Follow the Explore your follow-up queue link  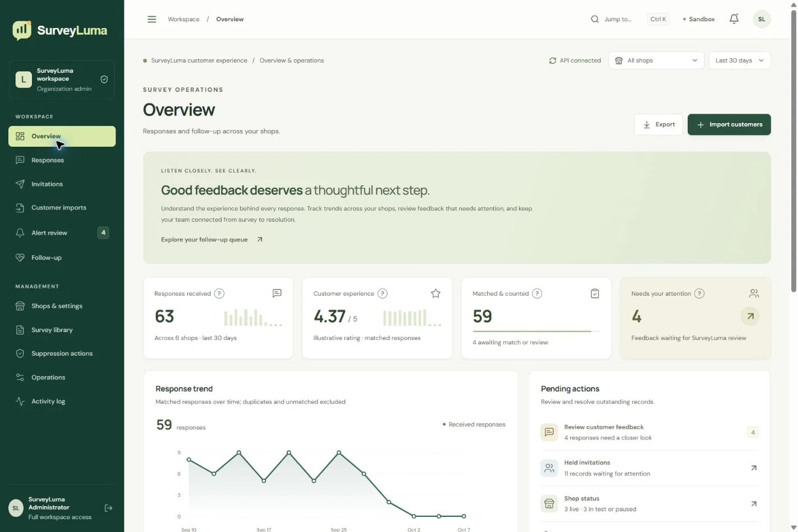pyautogui.click(x=212, y=240)
